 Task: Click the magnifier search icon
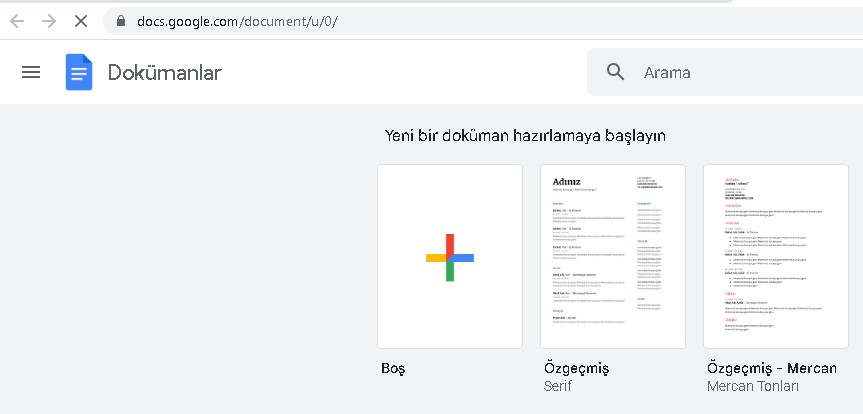(x=616, y=72)
